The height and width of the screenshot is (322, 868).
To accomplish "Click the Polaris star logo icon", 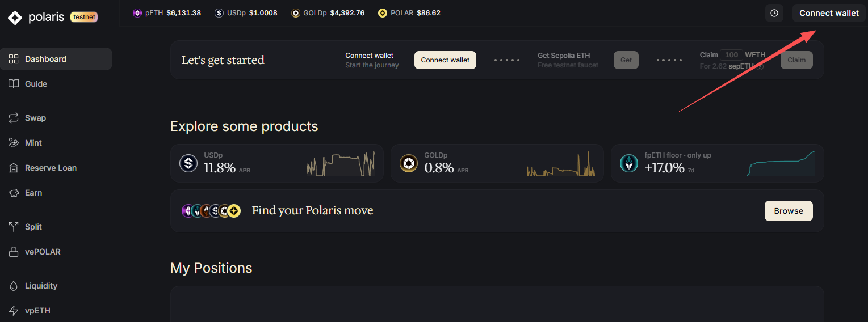I will pyautogui.click(x=15, y=18).
